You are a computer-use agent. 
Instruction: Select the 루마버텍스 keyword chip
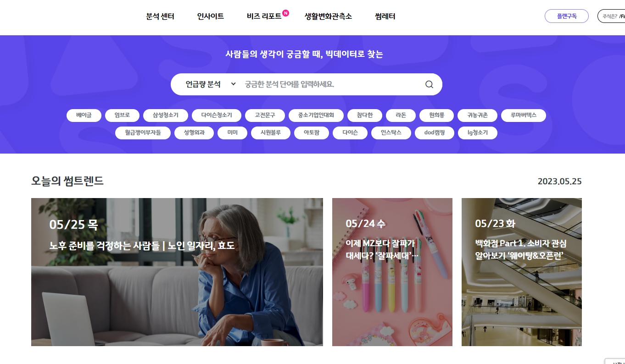pyautogui.click(x=523, y=116)
